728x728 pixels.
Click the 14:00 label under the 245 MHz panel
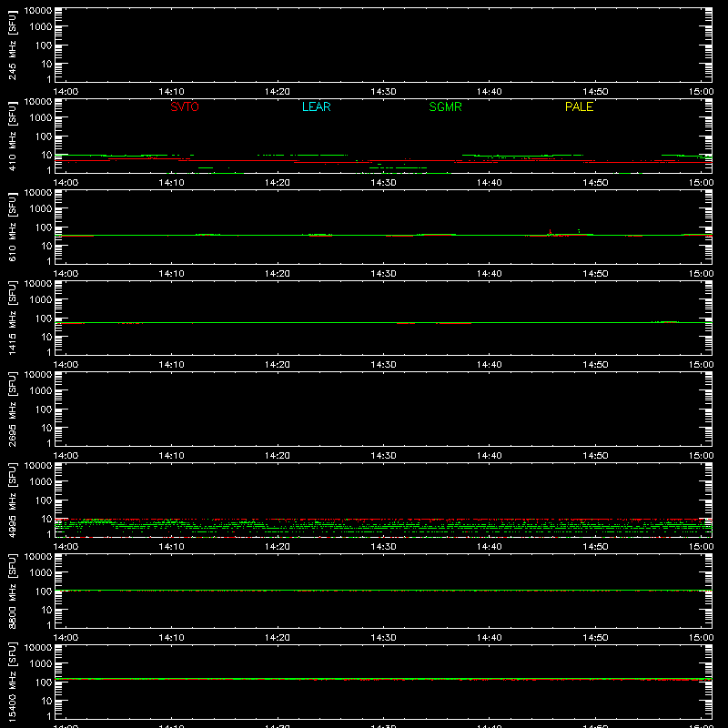(x=66, y=92)
